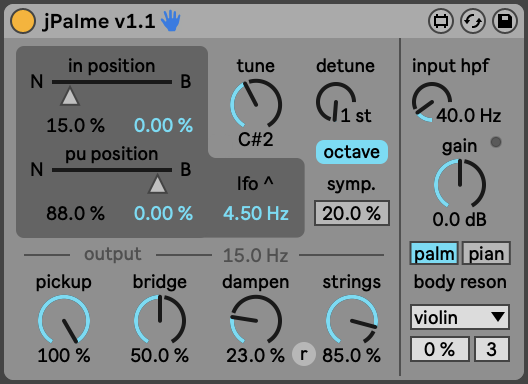Viewport: 528px width, 384px height.
Task: Click the blue hand icon
Action: (x=171, y=21)
